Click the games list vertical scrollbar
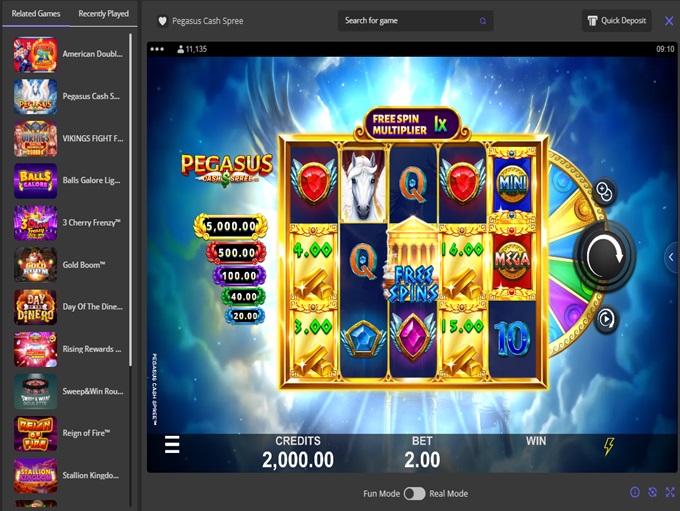The image size is (680, 511). [x=131, y=200]
